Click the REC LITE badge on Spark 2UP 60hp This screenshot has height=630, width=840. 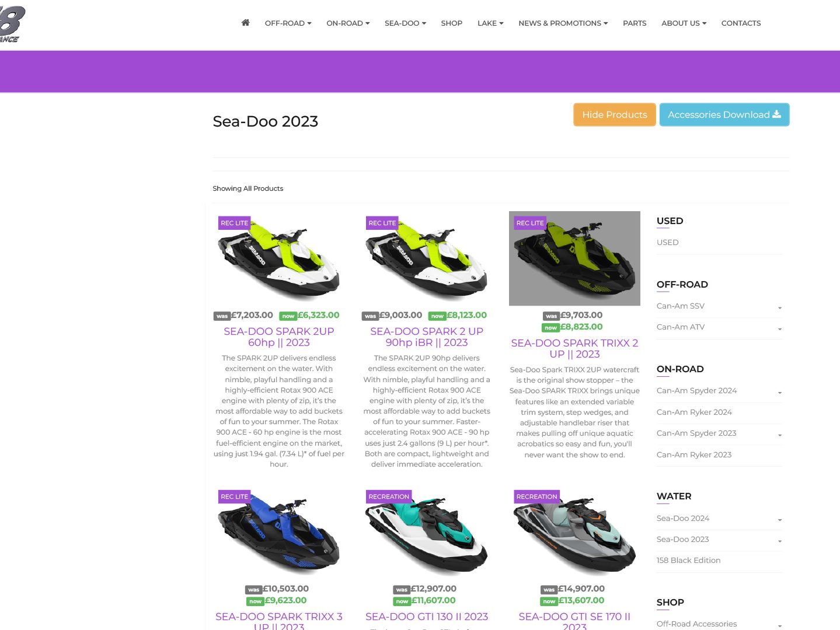[234, 223]
